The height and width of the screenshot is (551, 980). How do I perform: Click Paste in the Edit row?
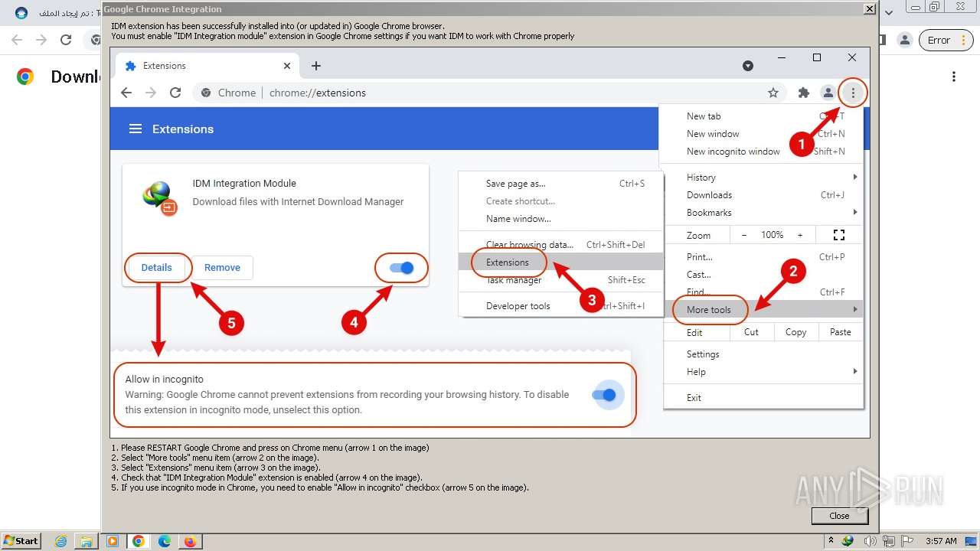[840, 332]
